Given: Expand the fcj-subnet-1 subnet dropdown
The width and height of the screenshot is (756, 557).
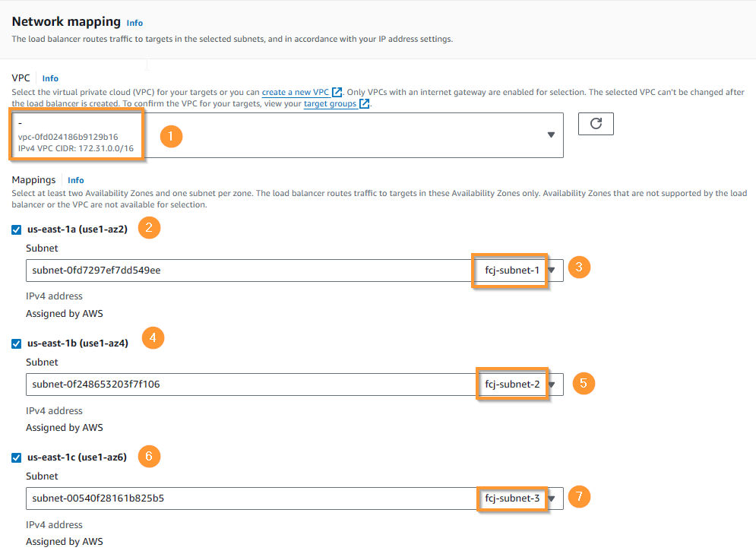Looking at the screenshot, I should [552, 271].
